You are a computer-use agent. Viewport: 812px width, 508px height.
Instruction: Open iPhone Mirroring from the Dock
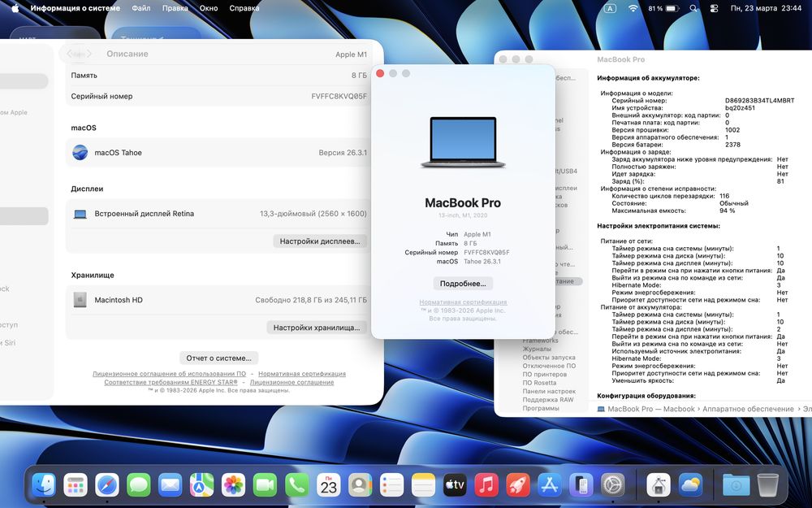581,486
